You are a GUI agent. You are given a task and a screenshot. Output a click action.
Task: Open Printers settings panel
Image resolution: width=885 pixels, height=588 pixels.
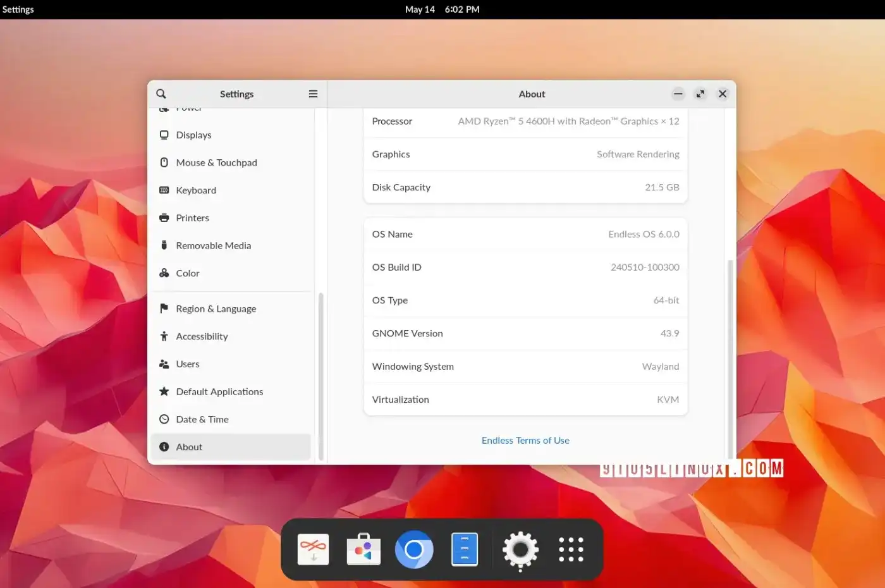click(231, 217)
